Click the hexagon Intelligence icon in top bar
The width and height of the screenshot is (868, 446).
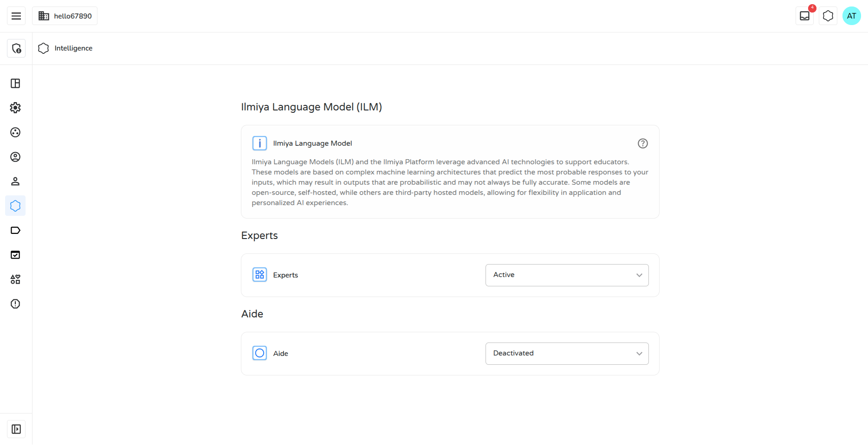pos(828,16)
